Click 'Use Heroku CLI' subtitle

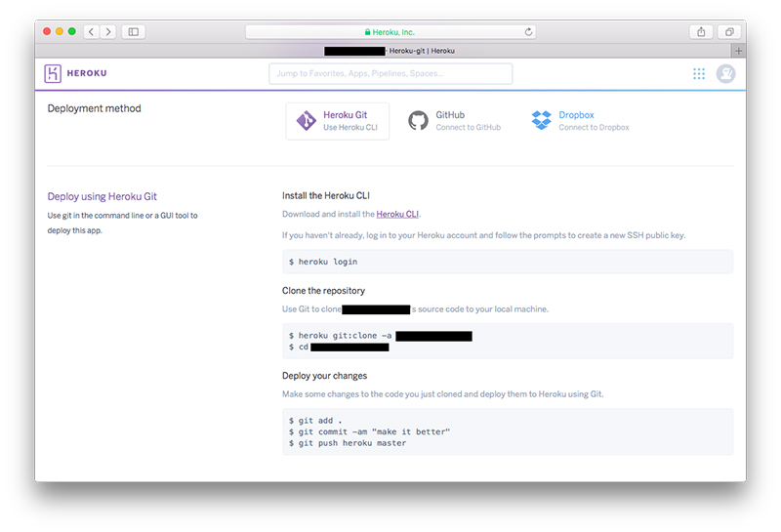click(350, 128)
